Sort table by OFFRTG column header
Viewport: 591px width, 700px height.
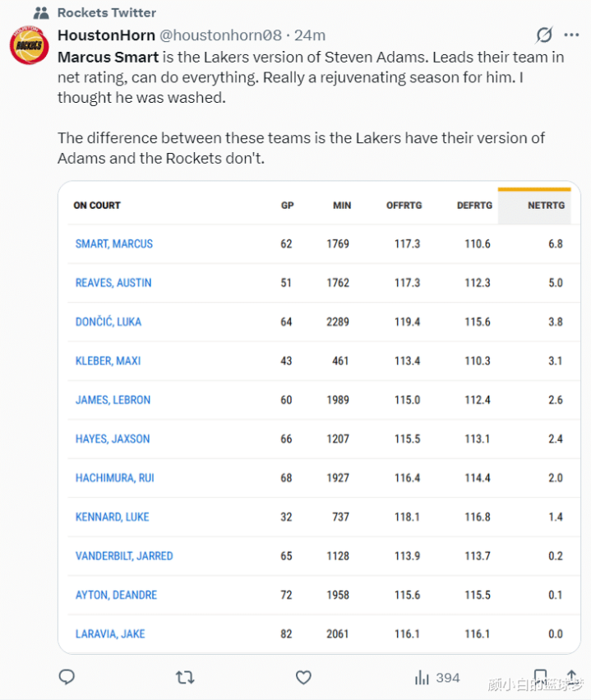tap(404, 206)
